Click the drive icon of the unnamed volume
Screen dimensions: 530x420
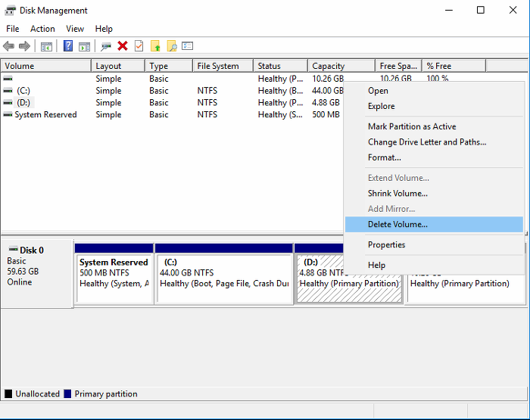pyautogui.click(x=8, y=79)
